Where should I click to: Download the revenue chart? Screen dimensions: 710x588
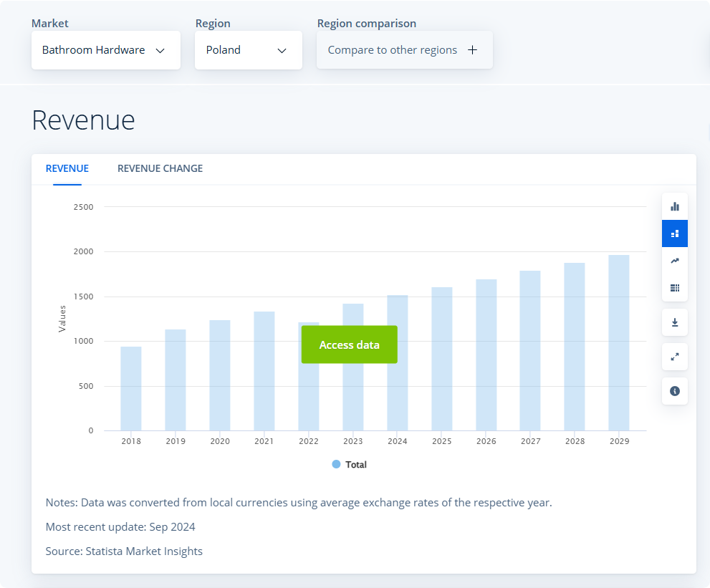point(674,322)
